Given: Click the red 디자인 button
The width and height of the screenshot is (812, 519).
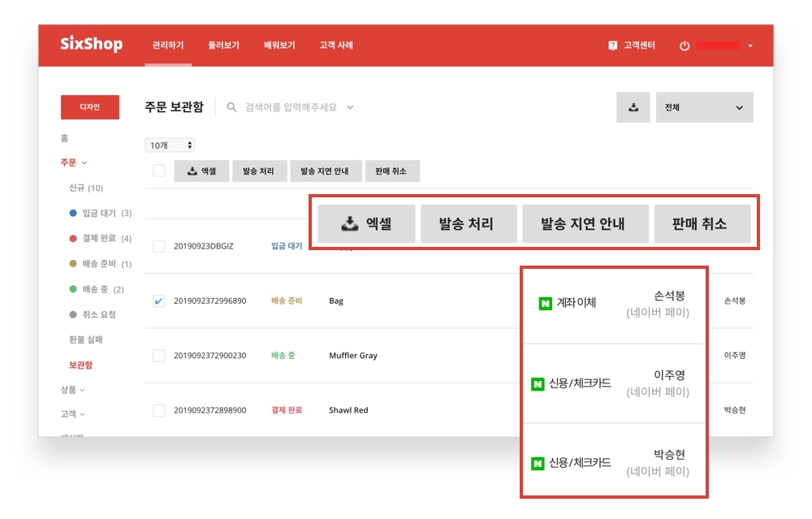Looking at the screenshot, I should tap(89, 107).
